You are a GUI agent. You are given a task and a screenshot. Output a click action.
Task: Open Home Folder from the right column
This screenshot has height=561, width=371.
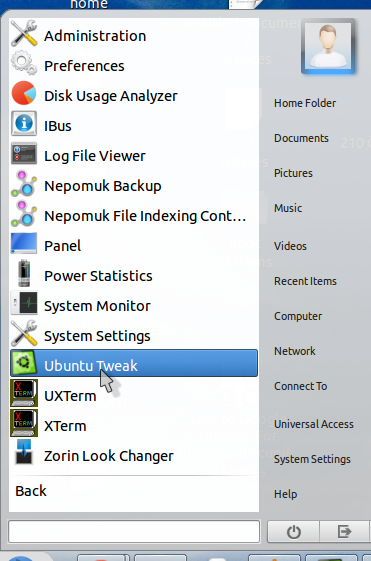click(x=305, y=103)
